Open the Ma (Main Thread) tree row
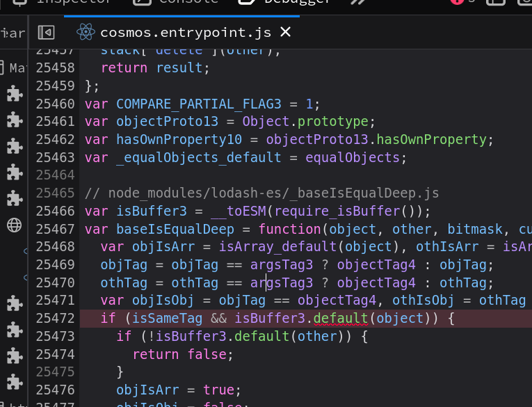 (x=14, y=68)
